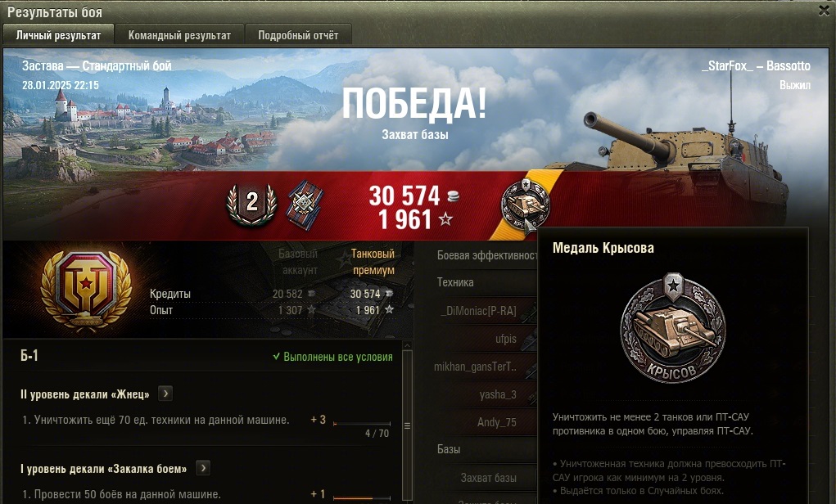Click the Крысов medal on red banner

coord(525,205)
